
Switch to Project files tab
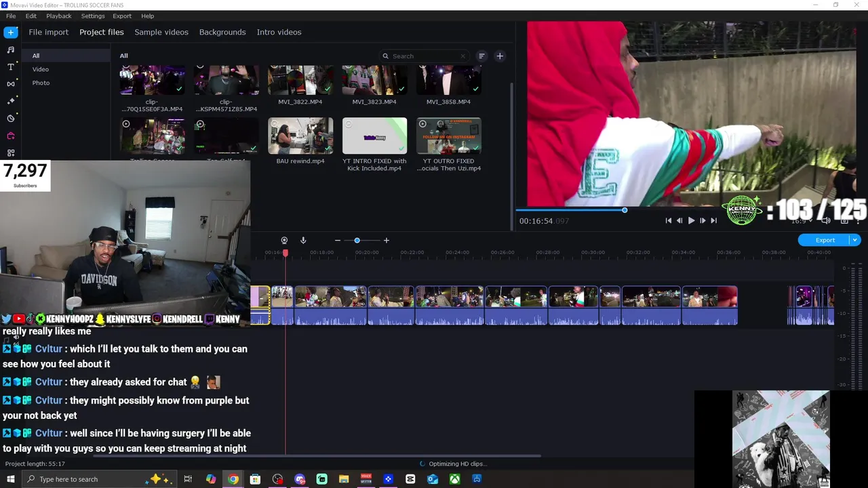pos(102,32)
